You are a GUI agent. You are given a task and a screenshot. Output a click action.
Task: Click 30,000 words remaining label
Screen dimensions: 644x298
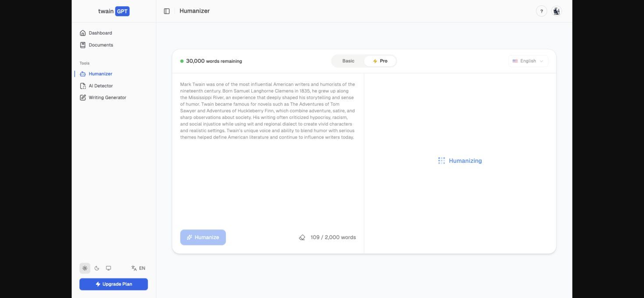tap(211, 61)
